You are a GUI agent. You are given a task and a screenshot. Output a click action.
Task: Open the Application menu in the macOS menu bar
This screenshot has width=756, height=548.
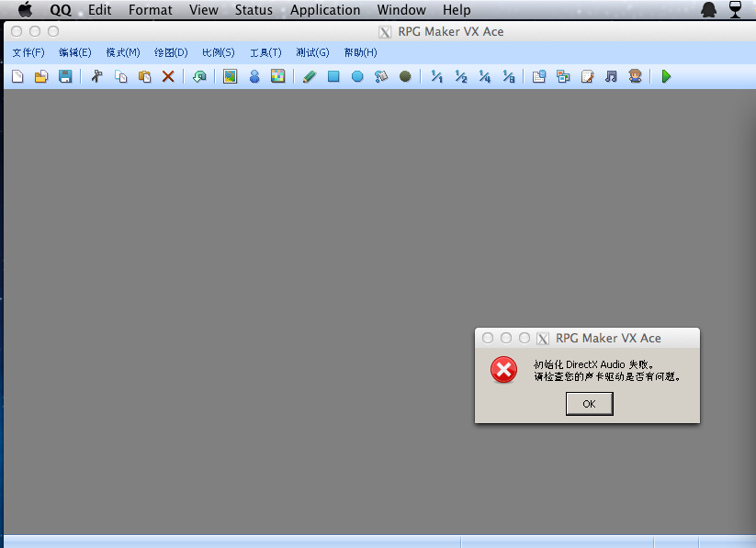pyautogui.click(x=325, y=10)
